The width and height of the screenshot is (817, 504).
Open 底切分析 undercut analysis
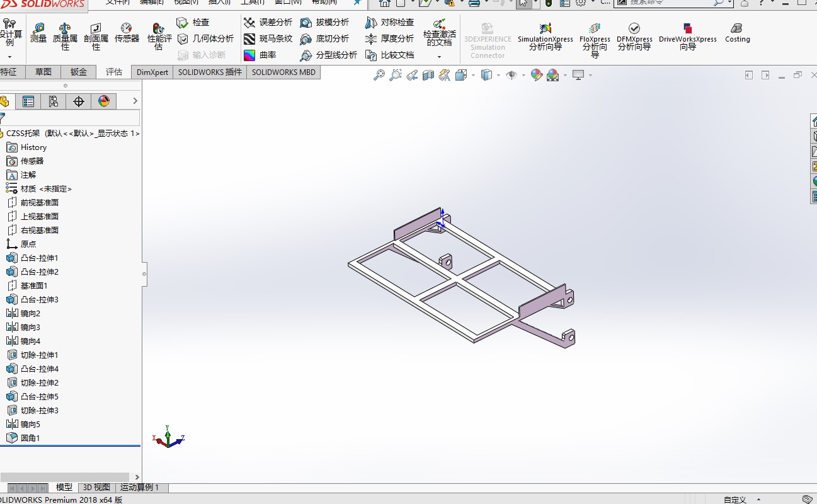pos(324,39)
